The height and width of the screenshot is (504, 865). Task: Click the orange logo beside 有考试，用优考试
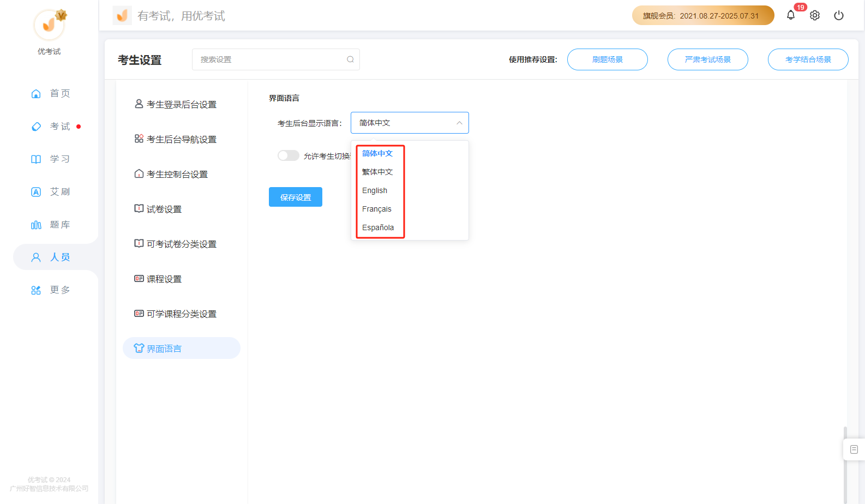click(x=122, y=15)
